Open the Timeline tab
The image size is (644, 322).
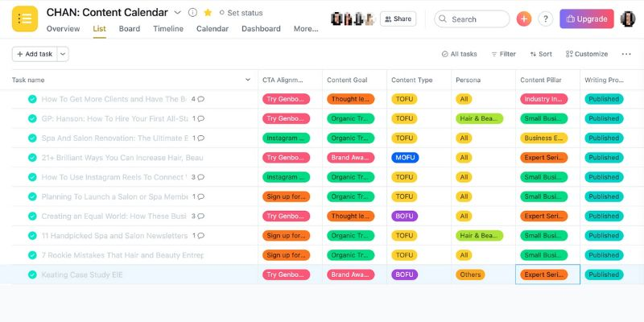point(167,29)
